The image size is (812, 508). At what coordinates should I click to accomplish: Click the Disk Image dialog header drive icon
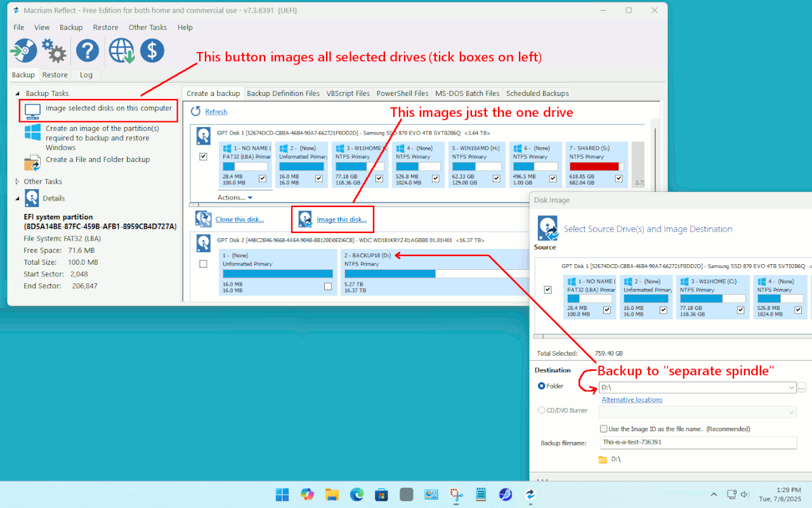click(x=547, y=227)
